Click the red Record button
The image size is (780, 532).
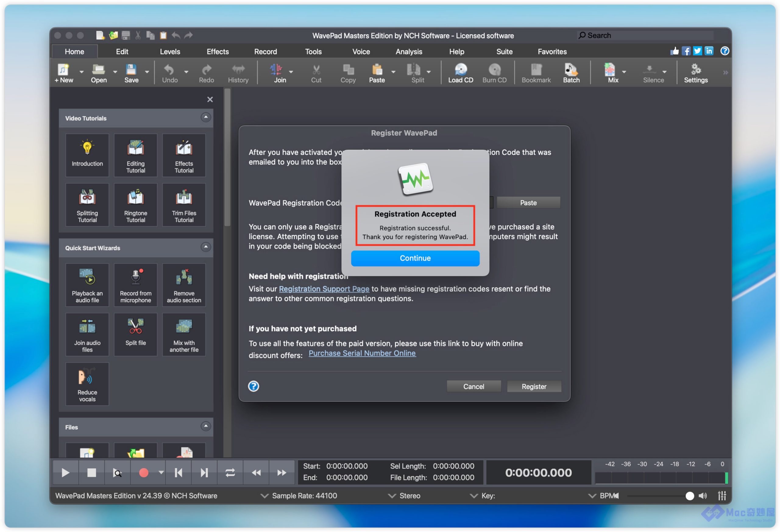[x=144, y=473]
